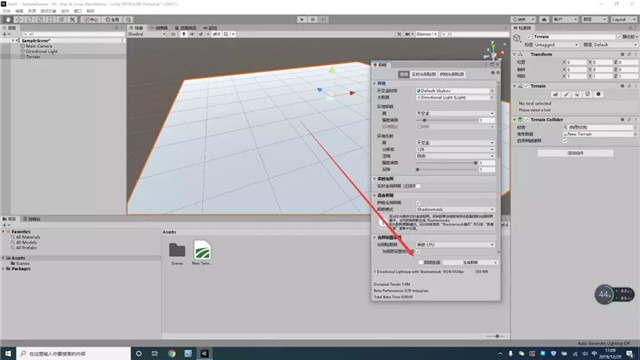
Task: Open Transform component help icon
Action: (622, 54)
